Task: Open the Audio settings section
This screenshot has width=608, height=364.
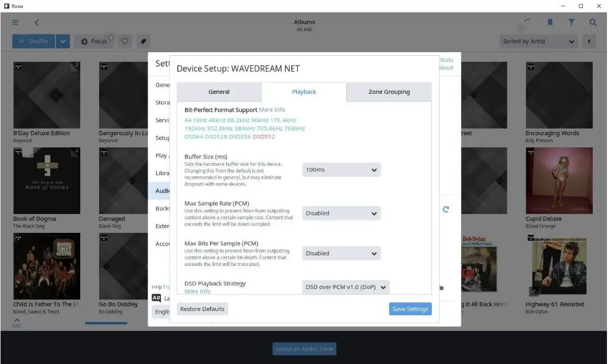Action: pyautogui.click(x=160, y=191)
